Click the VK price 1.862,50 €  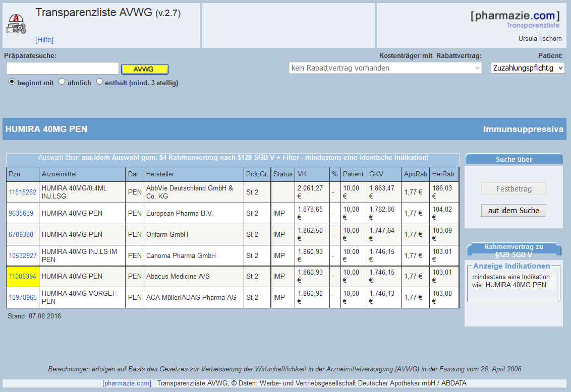pyautogui.click(x=312, y=234)
